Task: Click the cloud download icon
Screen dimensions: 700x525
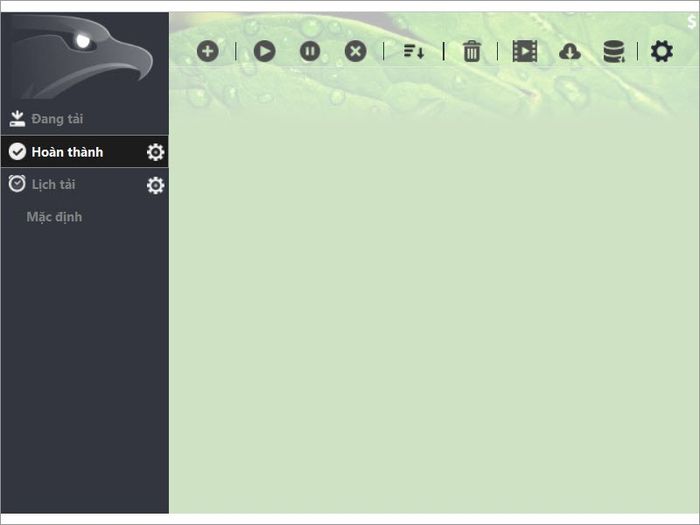Action: pyautogui.click(x=570, y=52)
